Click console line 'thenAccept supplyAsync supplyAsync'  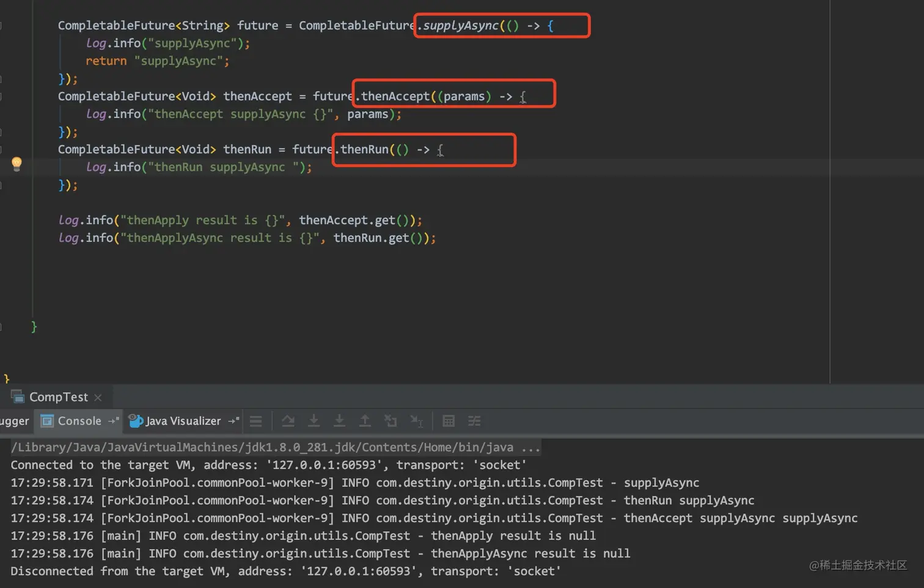[x=434, y=518]
